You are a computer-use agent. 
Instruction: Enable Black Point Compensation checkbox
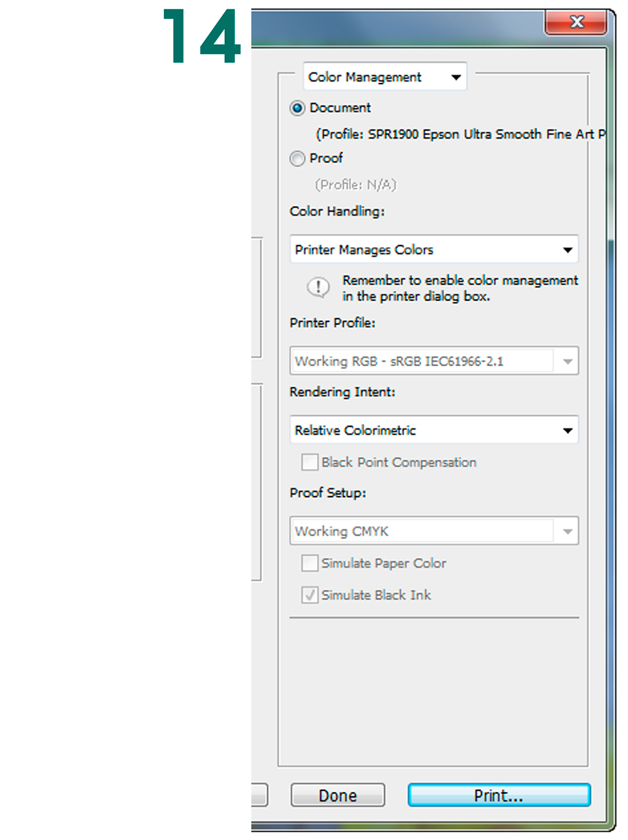click(x=310, y=463)
